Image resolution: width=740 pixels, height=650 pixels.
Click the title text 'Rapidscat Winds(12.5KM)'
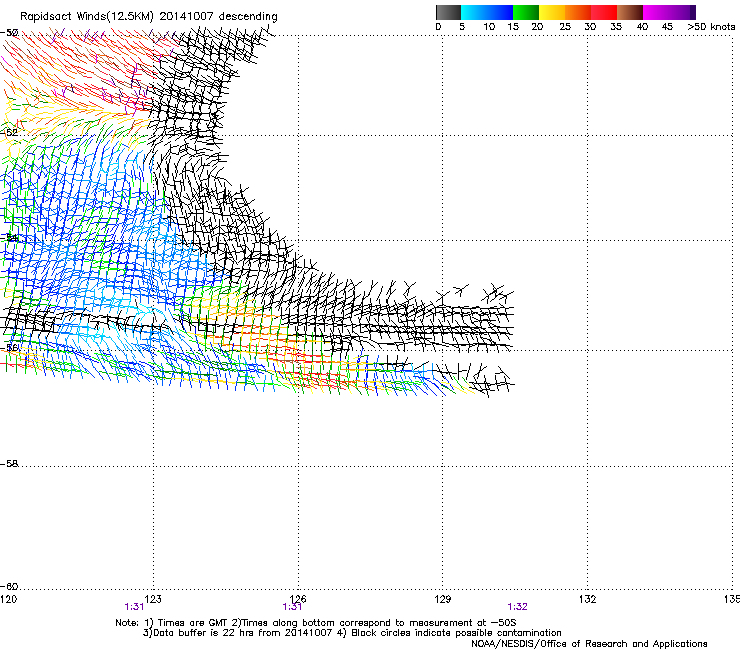coord(87,17)
